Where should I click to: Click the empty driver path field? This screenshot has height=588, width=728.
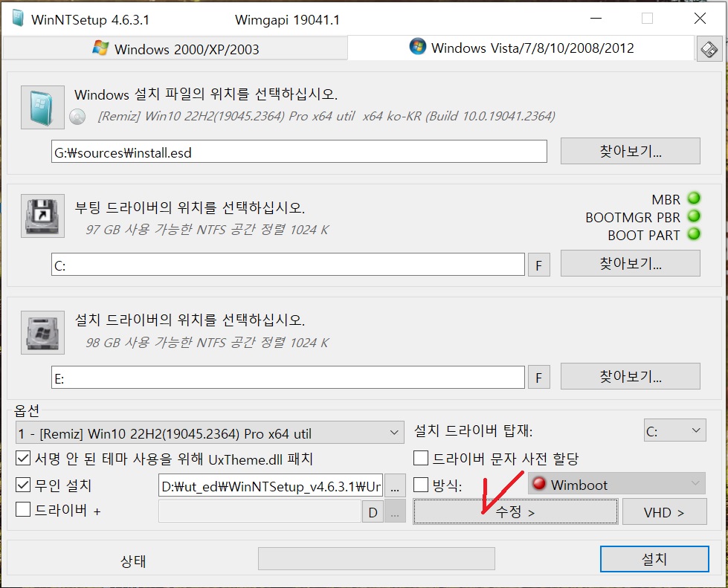pyautogui.click(x=260, y=512)
